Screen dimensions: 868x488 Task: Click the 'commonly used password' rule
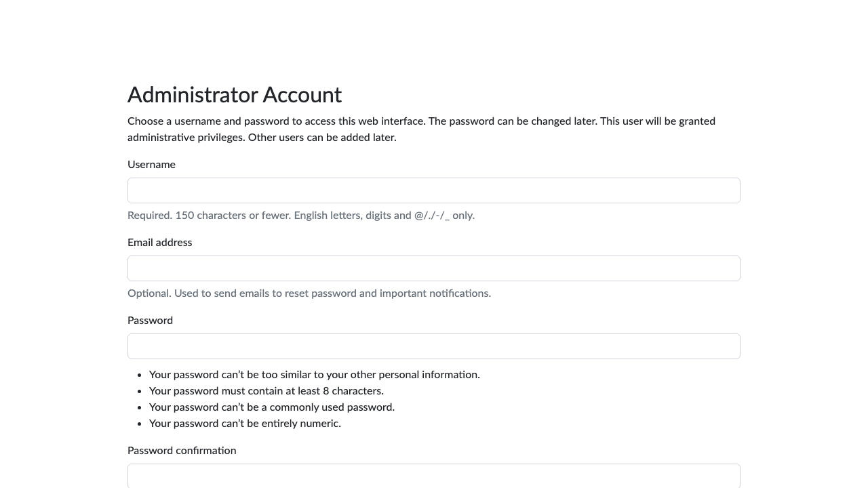click(272, 407)
